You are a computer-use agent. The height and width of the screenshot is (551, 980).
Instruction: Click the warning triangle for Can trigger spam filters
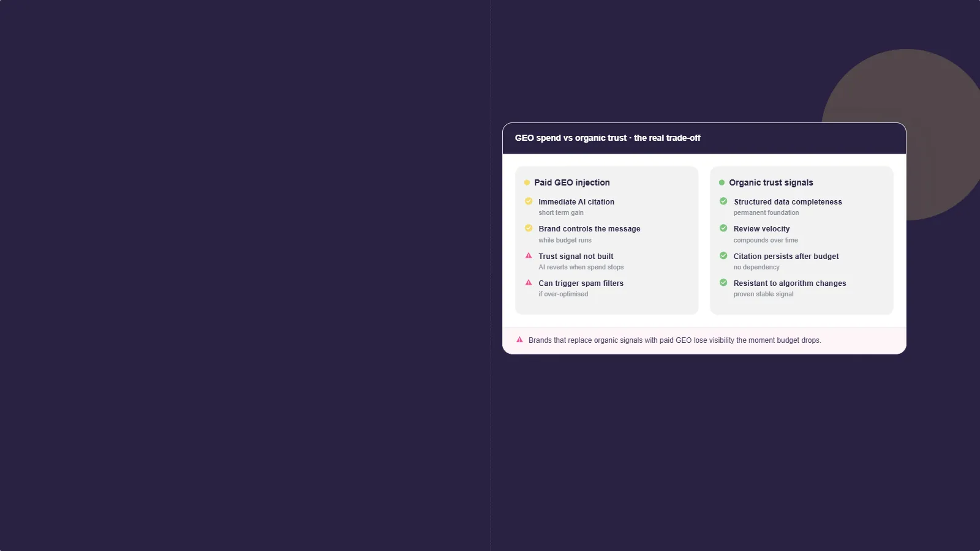click(x=529, y=283)
